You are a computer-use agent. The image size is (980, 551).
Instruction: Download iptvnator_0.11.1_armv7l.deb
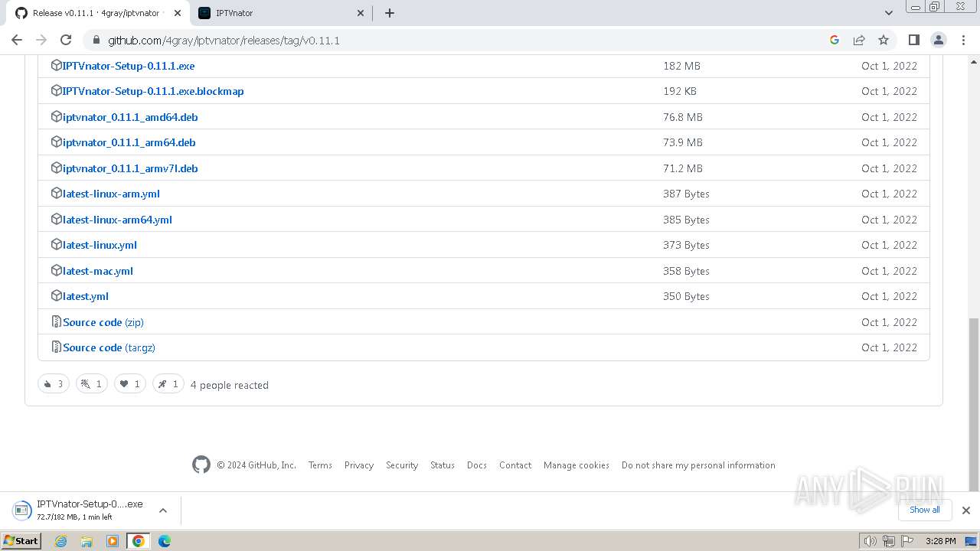point(130,168)
